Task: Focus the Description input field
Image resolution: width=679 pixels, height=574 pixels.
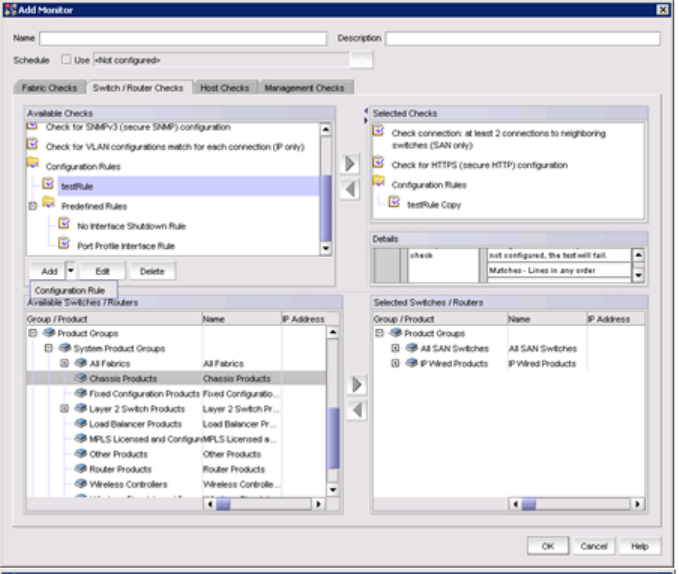Action: click(523, 38)
